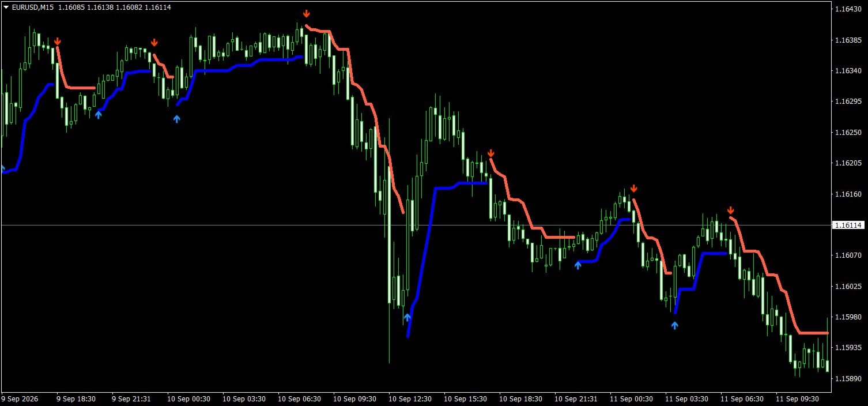Select blue up arrow at the 10 Sep 12:30 low
Viewport: 868px width, 406px height.
(407, 317)
